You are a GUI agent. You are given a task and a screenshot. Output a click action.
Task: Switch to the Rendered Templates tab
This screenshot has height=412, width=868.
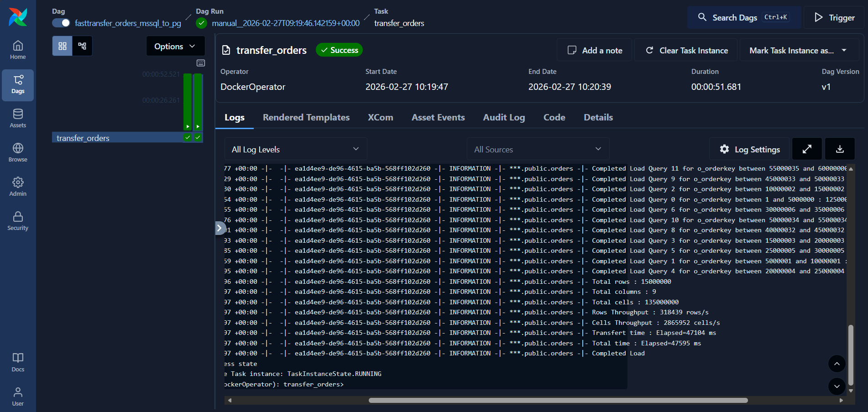(x=306, y=117)
